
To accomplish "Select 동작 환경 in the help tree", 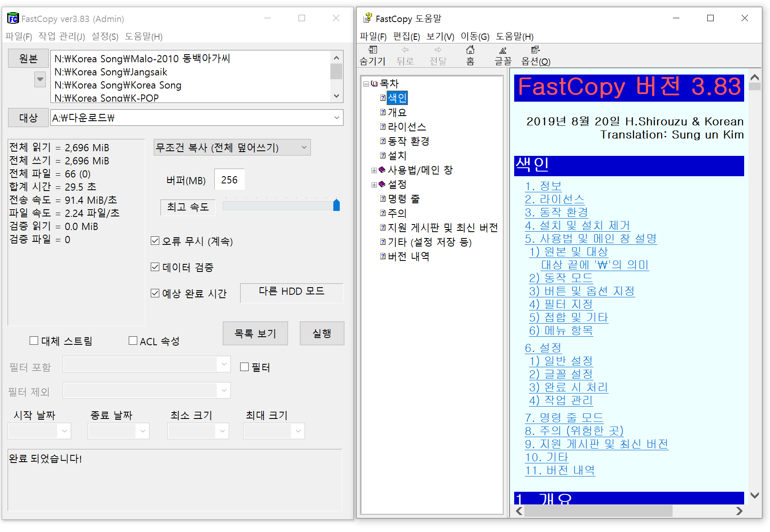I will pos(408,141).
